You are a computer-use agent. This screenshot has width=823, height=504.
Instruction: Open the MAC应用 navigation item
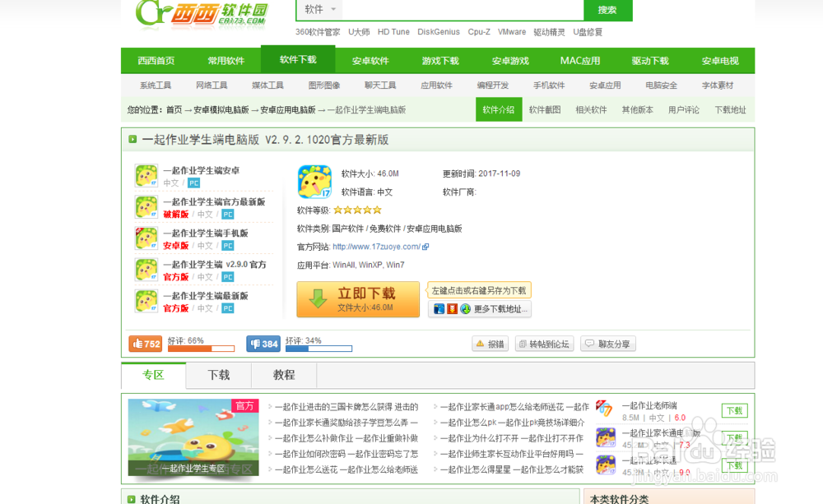click(x=580, y=61)
